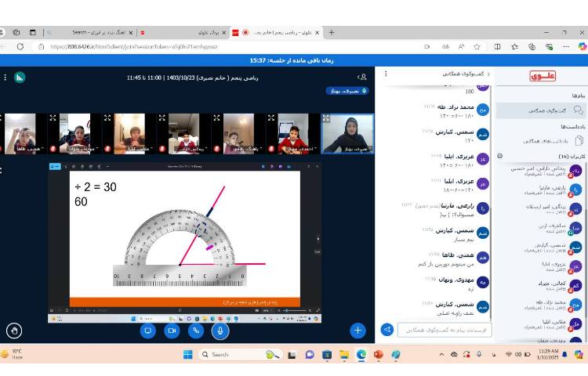Click the browser address bar URL

pyautogui.click(x=134, y=47)
